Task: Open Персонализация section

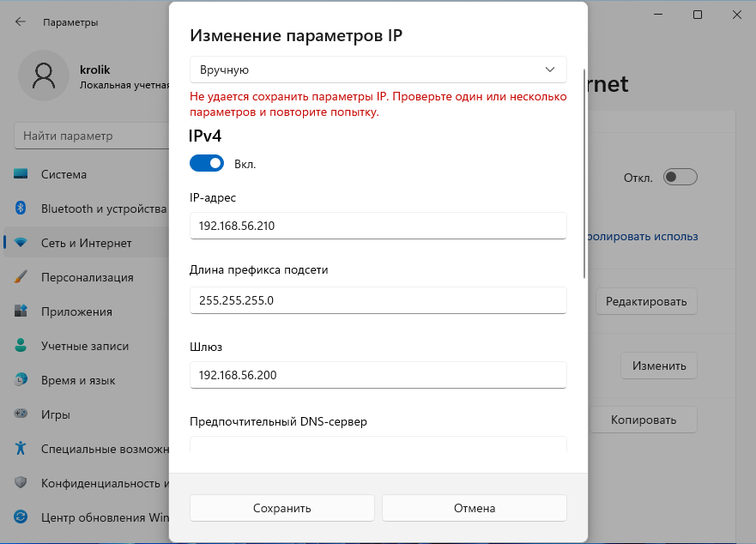Action: click(x=87, y=277)
